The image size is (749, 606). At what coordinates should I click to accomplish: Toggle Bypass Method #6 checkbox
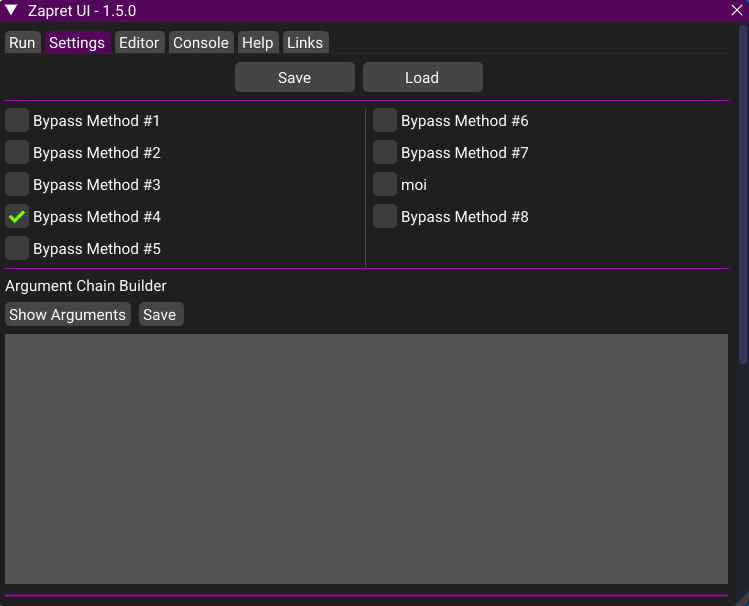pyautogui.click(x=385, y=120)
